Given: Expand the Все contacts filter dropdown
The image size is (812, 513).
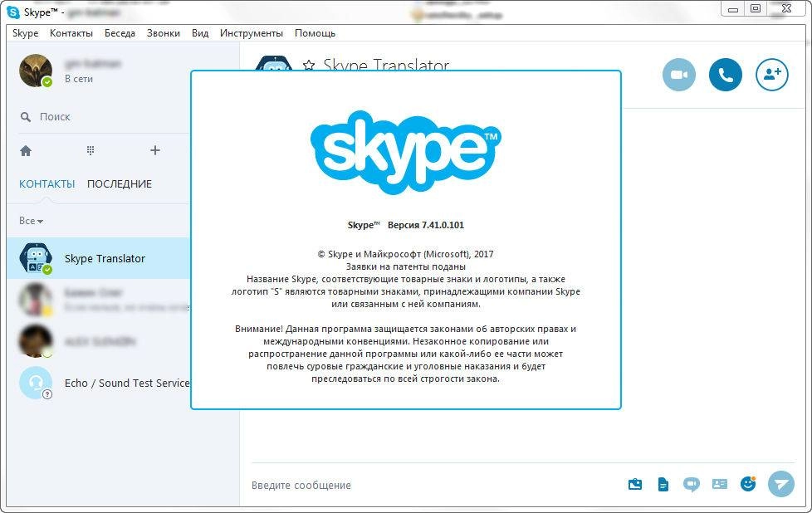Looking at the screenshot, I should coord(31,221).
